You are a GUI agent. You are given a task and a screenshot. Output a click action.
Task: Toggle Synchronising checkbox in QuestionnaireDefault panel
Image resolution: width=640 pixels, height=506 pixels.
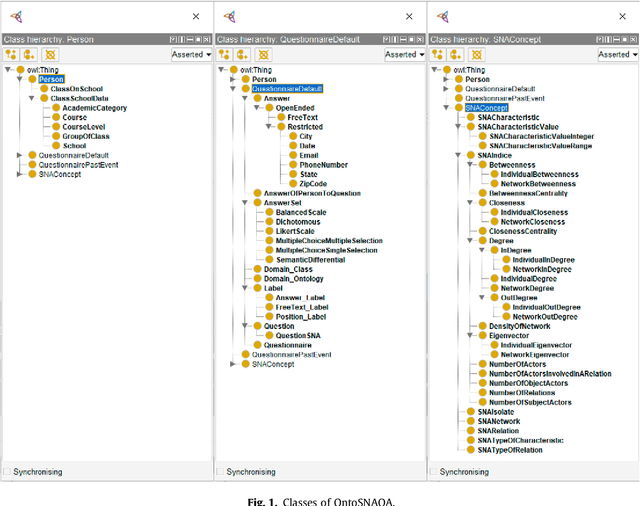tap(221, 471)
